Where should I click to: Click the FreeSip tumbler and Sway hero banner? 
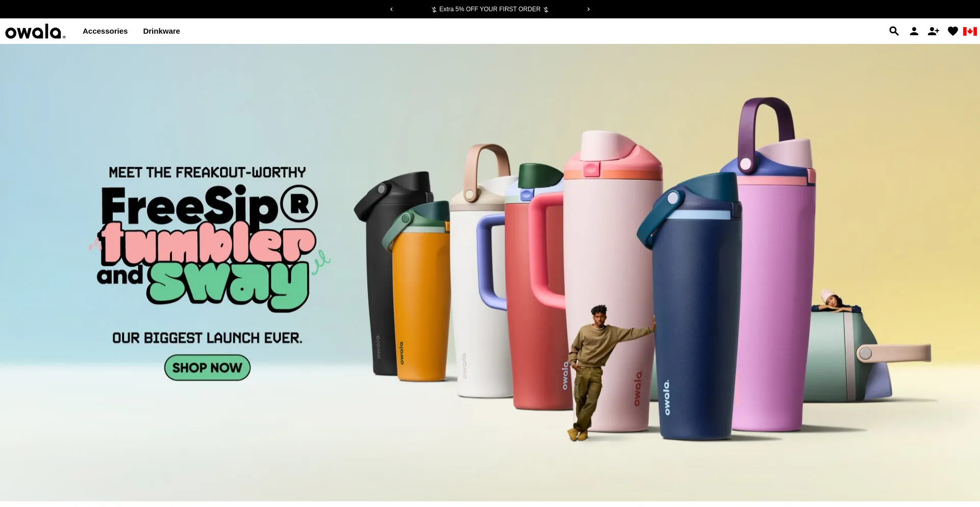pyautogui.click(x=490, y=273)
